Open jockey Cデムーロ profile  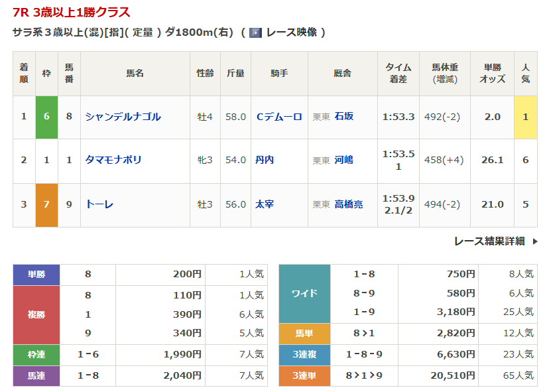click(x=279, y=117)
